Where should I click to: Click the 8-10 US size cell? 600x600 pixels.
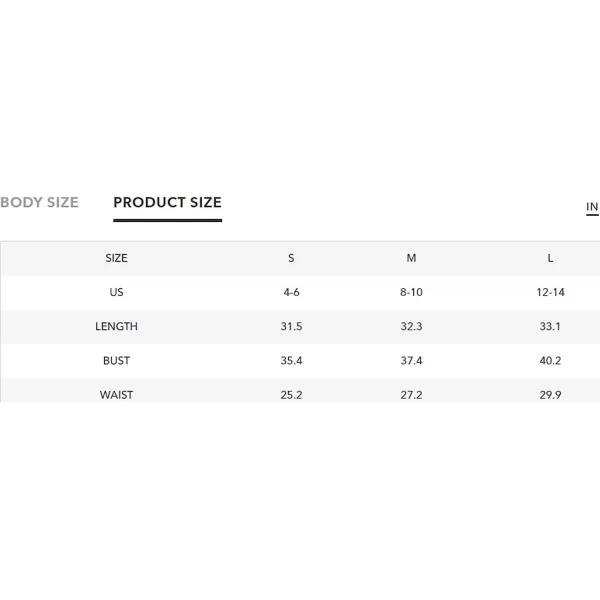coord(411,292)
